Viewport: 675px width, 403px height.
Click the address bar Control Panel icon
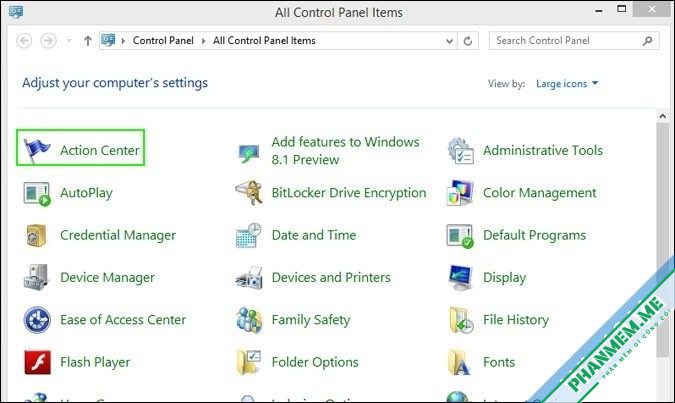coord(108,40)
